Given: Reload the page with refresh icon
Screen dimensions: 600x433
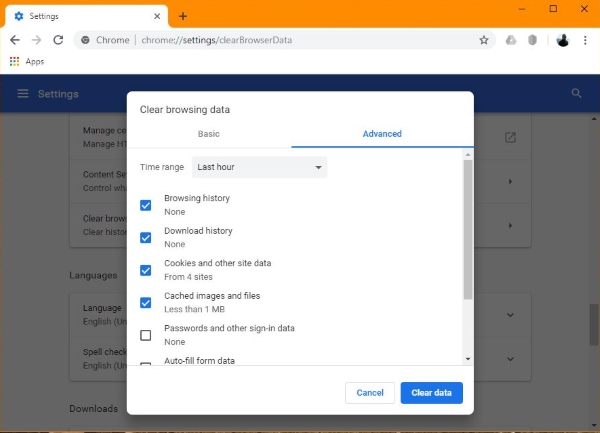Looking at the screenshot, I should 58,40.
